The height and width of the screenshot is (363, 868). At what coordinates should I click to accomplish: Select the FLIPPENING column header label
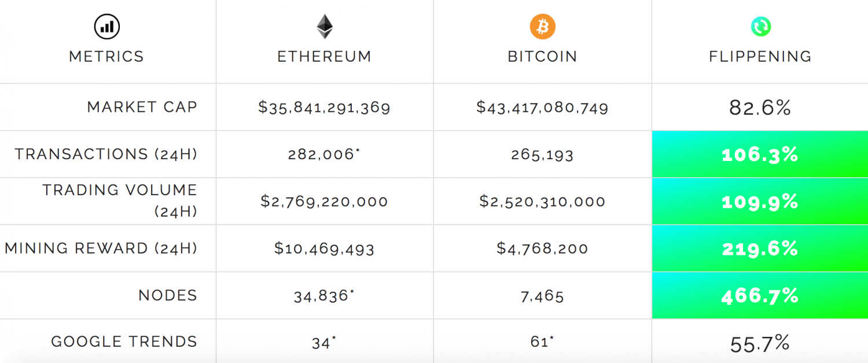tap(760, 57)
